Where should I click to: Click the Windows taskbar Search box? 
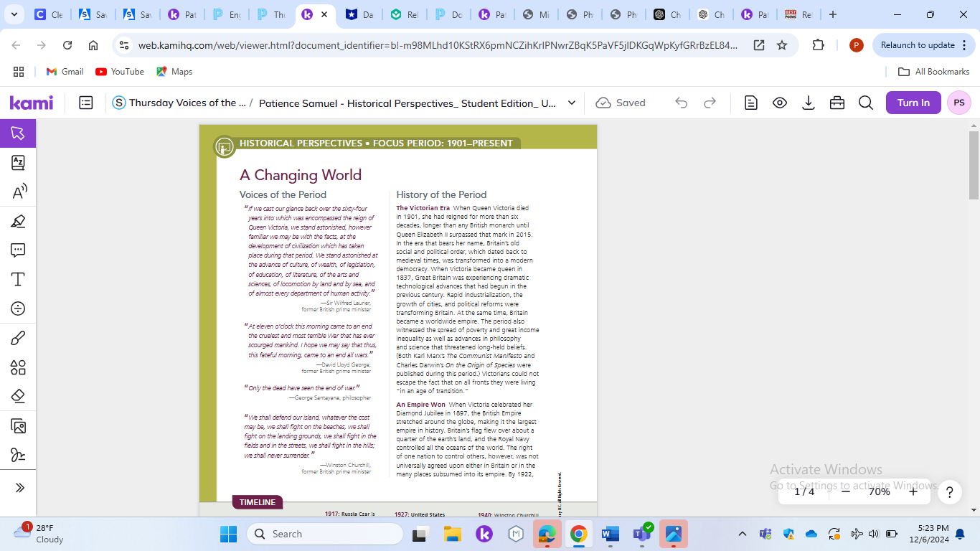325,534
